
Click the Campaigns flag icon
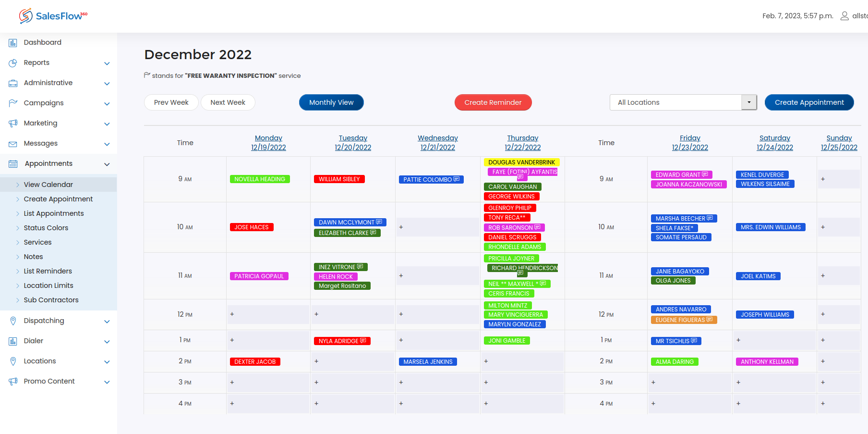tap(13, 103)
